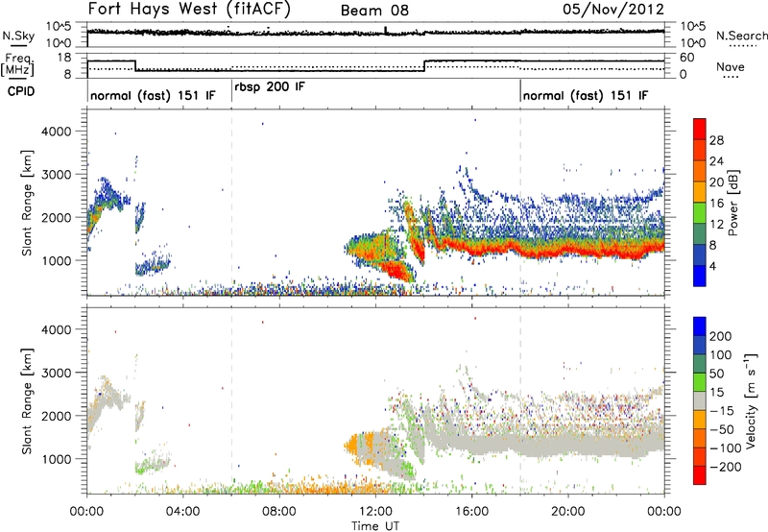Click the '20:00' time tick label
Viewport: 768px width, 532px height.
(567, 512)
